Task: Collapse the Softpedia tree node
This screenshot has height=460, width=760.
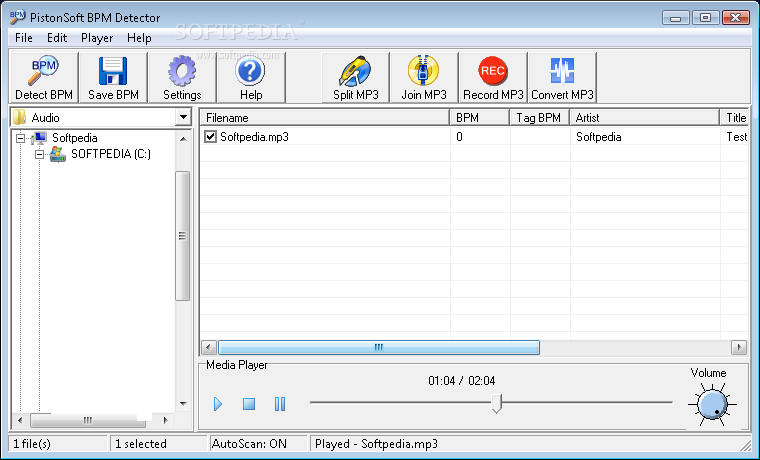Action: 20,138
